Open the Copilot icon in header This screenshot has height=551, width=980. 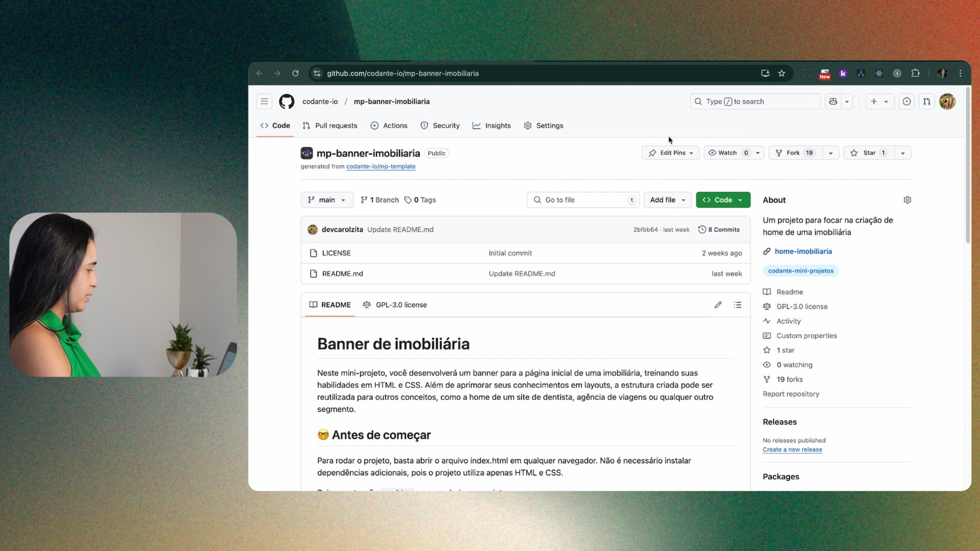(x=833, y=102)
